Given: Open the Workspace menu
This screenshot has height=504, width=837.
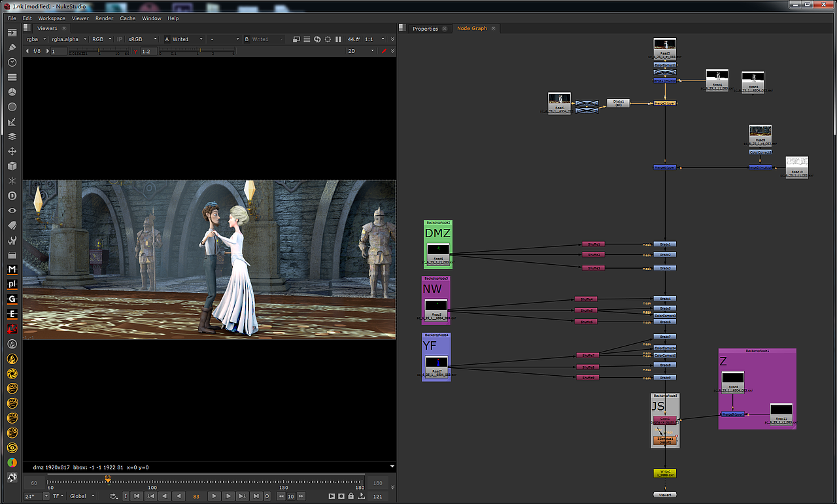Looking at the screenshot, I should 52,18.
